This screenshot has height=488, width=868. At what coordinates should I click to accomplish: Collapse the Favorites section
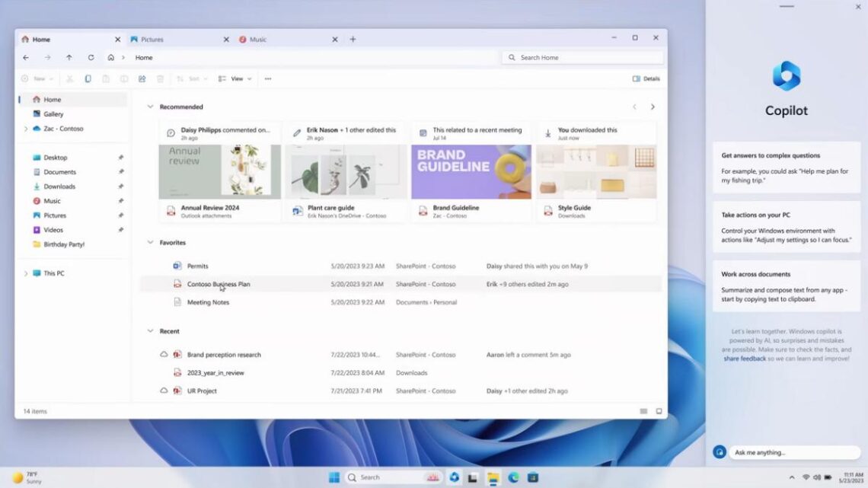[150, 242]
